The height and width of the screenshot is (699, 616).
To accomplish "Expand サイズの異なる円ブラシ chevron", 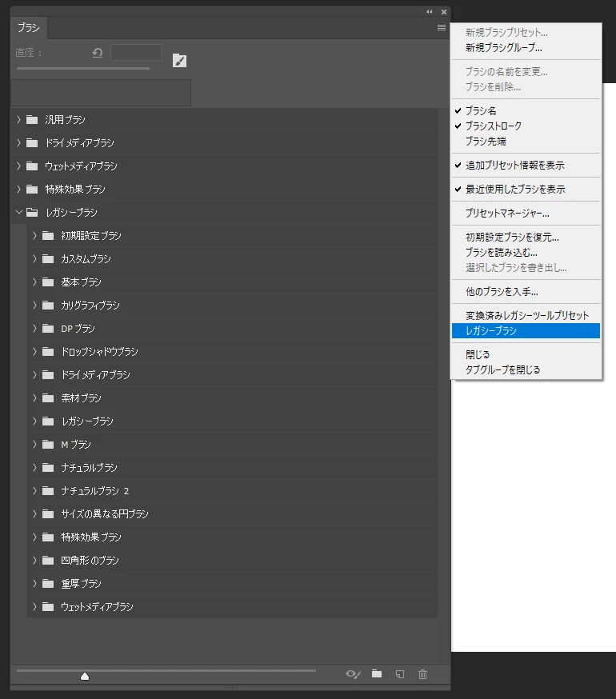I will [x=34, y=513].
